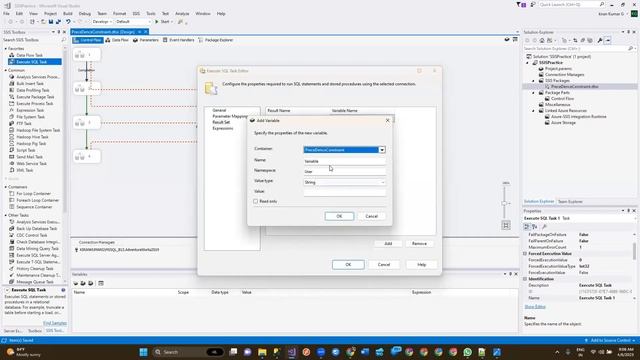The image size is (640, 360).
Task: Click Add to Source Control in status bar
Action: pos(610,340)
